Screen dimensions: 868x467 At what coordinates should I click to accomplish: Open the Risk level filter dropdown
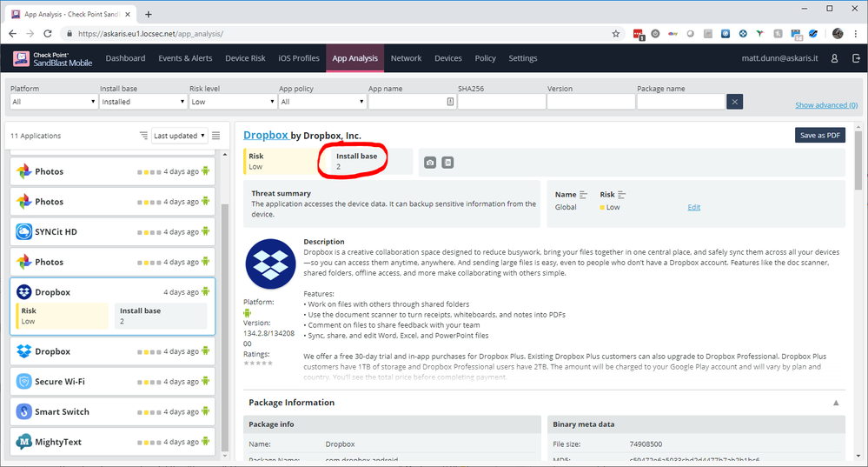click(233, 102)
